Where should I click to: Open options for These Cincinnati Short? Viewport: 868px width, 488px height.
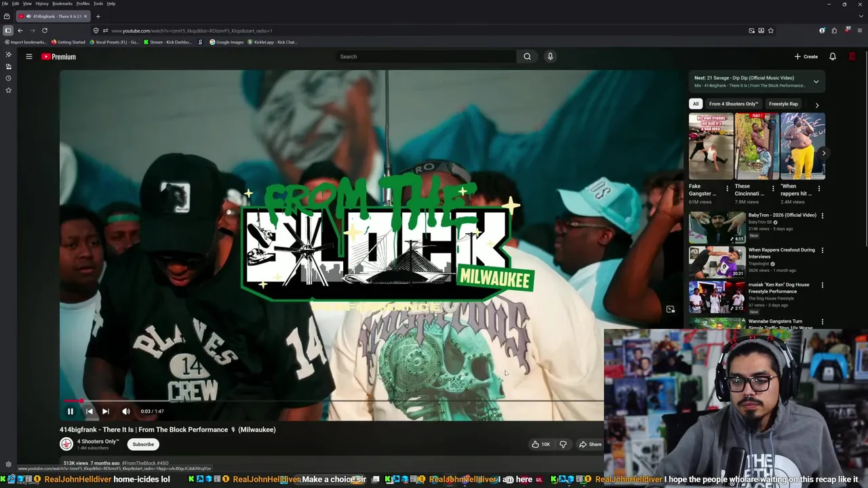click(773, 188)
